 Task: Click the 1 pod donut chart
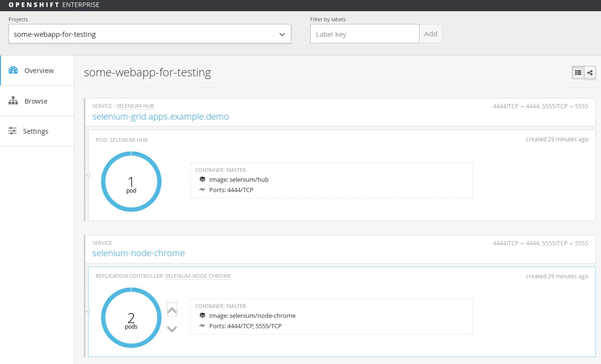pos(131,182)
